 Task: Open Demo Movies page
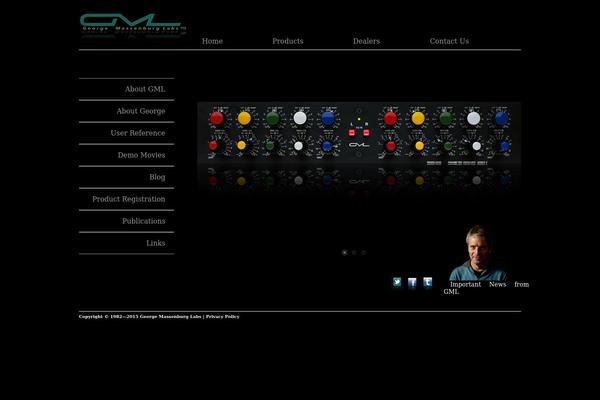(142, 155)
